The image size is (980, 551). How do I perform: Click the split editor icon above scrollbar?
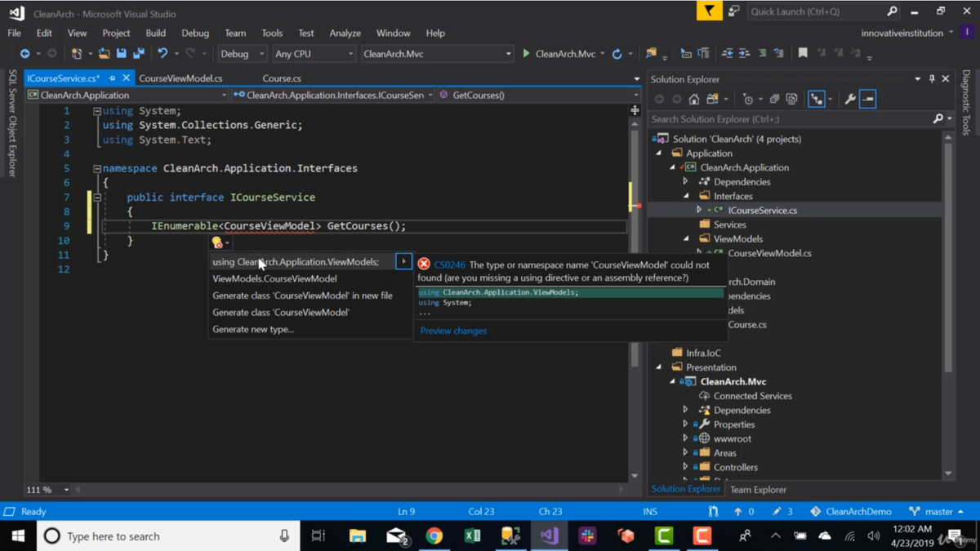(635, 110)
